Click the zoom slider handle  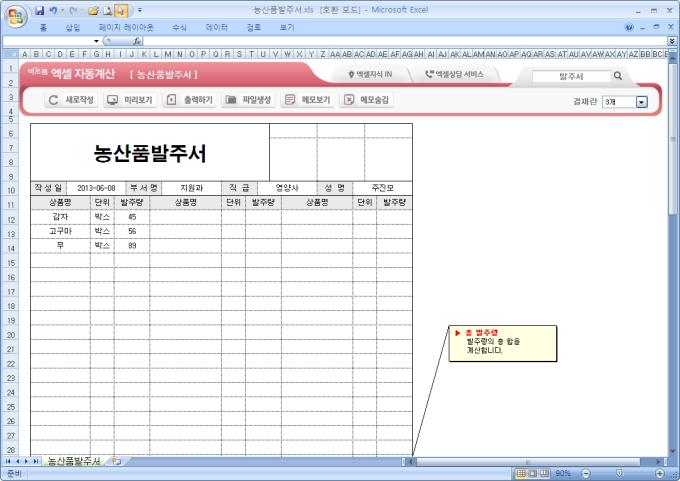tap(619, 473)
